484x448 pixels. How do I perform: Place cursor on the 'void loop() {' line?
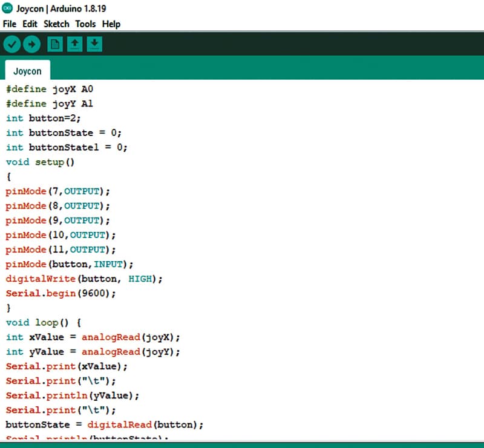(x=43, y=322)
